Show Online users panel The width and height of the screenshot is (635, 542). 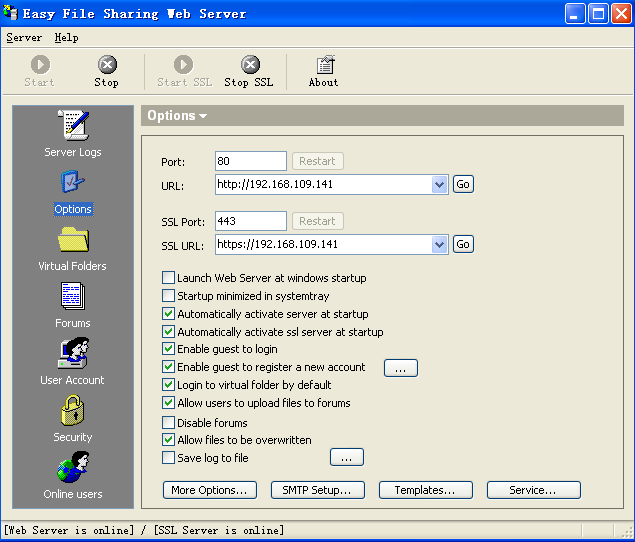73,467
